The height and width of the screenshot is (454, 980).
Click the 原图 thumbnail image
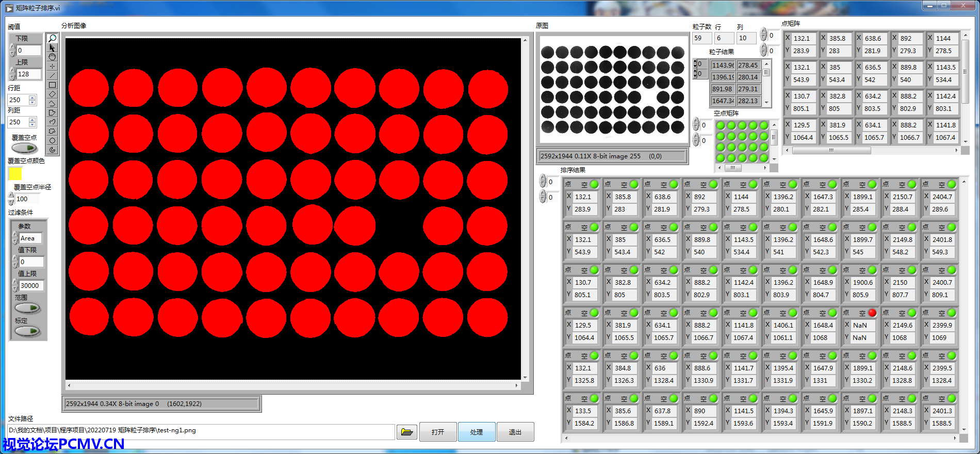tap(613, 90)
